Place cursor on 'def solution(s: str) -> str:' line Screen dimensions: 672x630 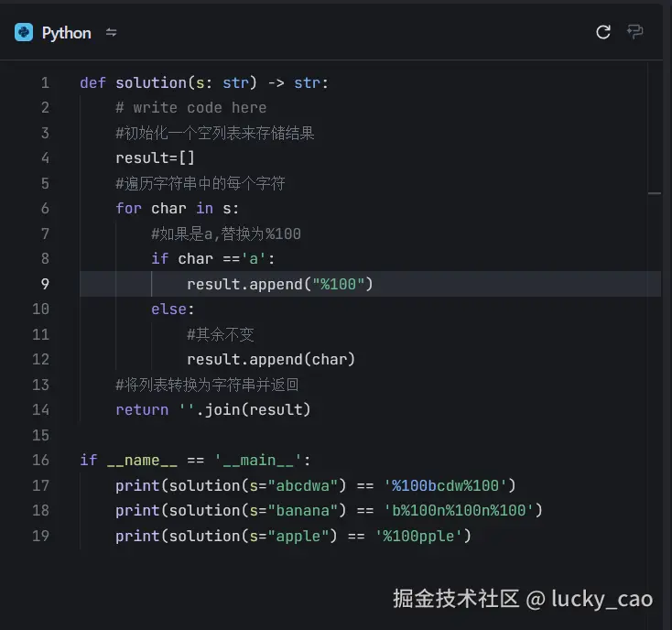[204, 82]
